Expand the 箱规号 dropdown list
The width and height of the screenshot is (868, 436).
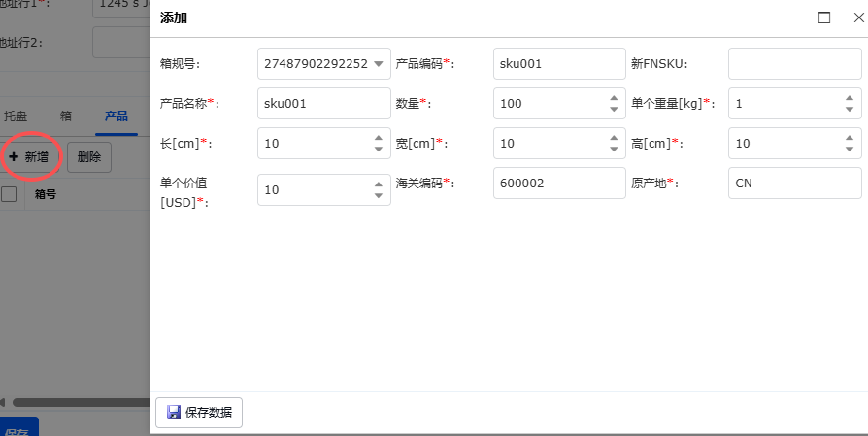[379, 64]
